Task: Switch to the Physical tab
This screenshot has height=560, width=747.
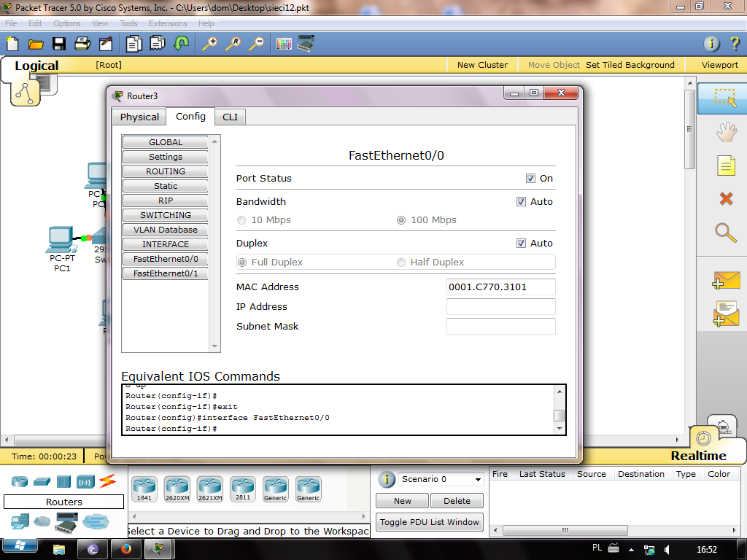Action: [139, 117]
